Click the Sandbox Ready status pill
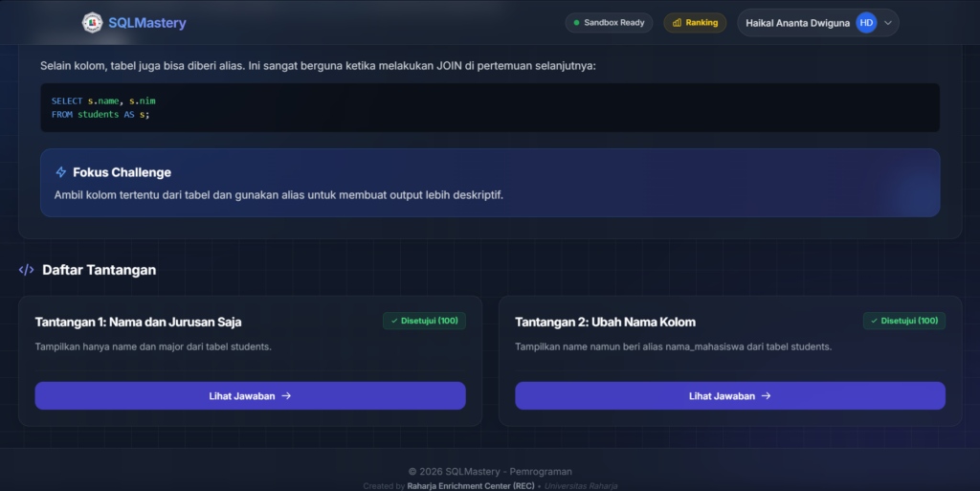980x491 pixels. [x=609, y=22]
